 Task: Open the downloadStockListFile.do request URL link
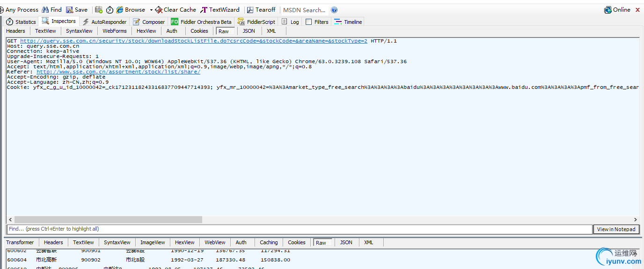[194, 41]
